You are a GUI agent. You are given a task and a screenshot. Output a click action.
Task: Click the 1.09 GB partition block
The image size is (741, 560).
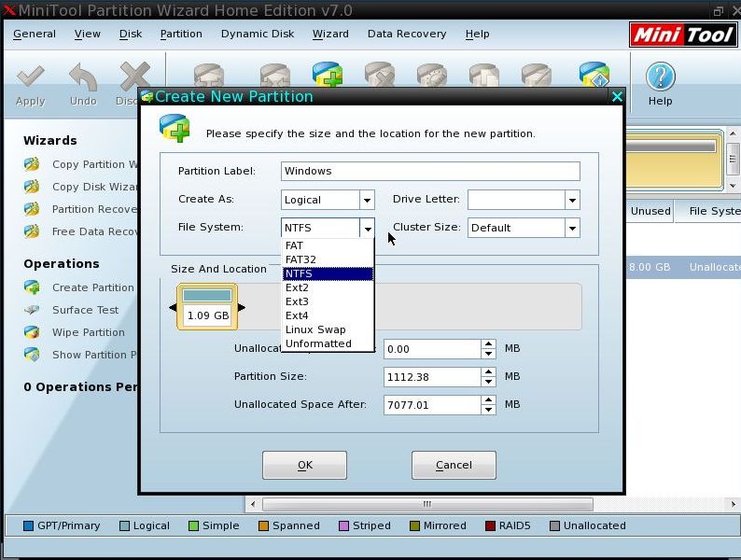click(207, 307)
